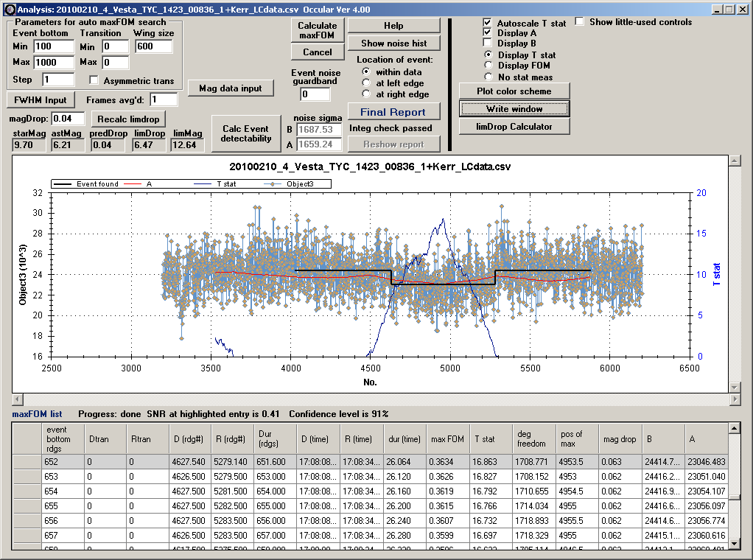Click Recalc limdrop button
753x560 pixels.
[128, 119]
